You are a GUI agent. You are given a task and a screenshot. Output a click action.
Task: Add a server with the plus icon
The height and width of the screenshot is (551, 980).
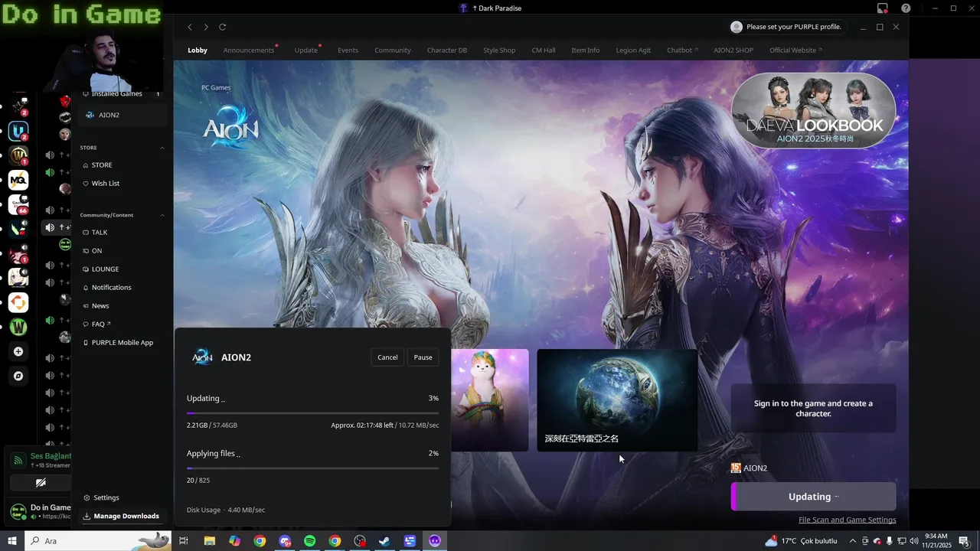[x=18, y=352]
